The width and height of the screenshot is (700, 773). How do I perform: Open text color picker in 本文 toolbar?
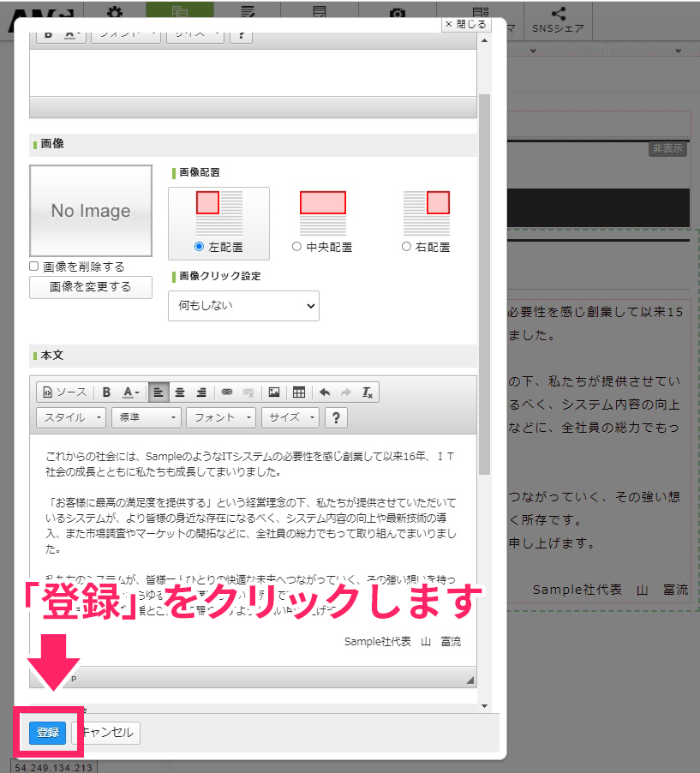(130, 392)
